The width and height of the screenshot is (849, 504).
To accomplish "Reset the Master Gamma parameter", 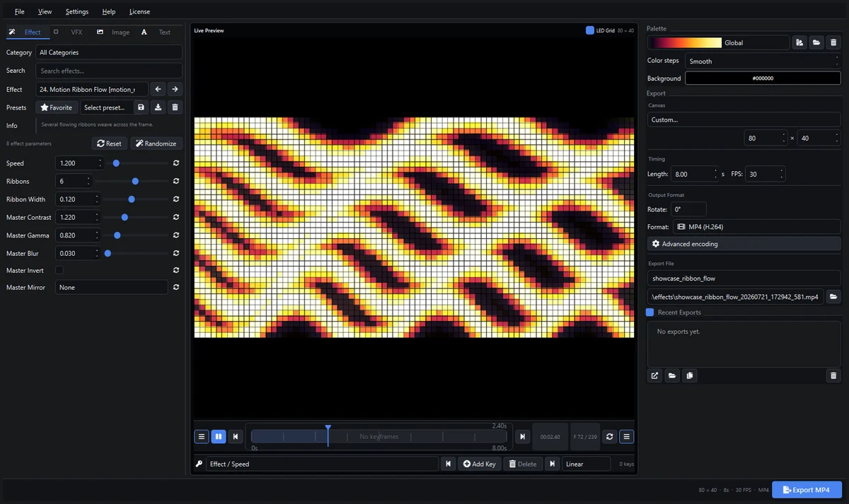I will tap(176, 235).
